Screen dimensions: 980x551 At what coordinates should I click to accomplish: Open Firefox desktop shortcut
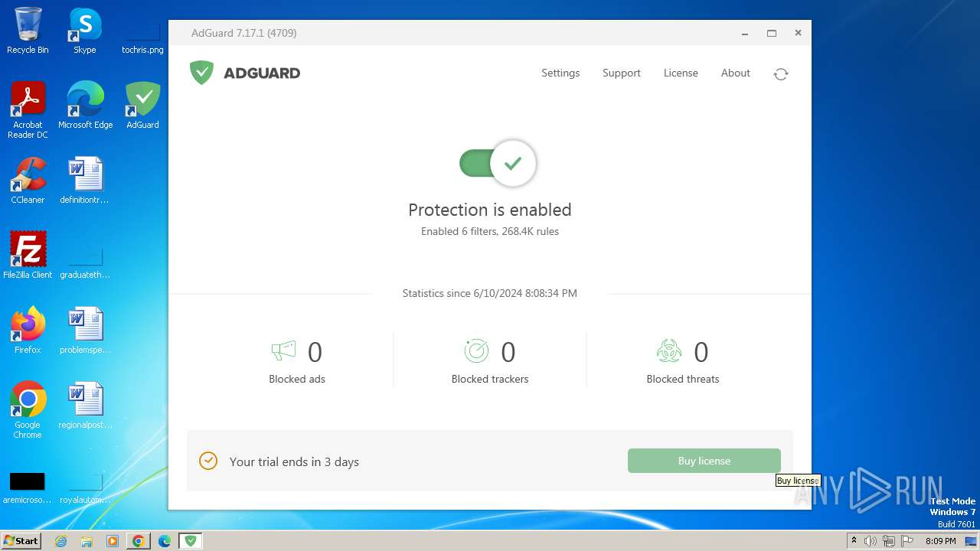28,331
